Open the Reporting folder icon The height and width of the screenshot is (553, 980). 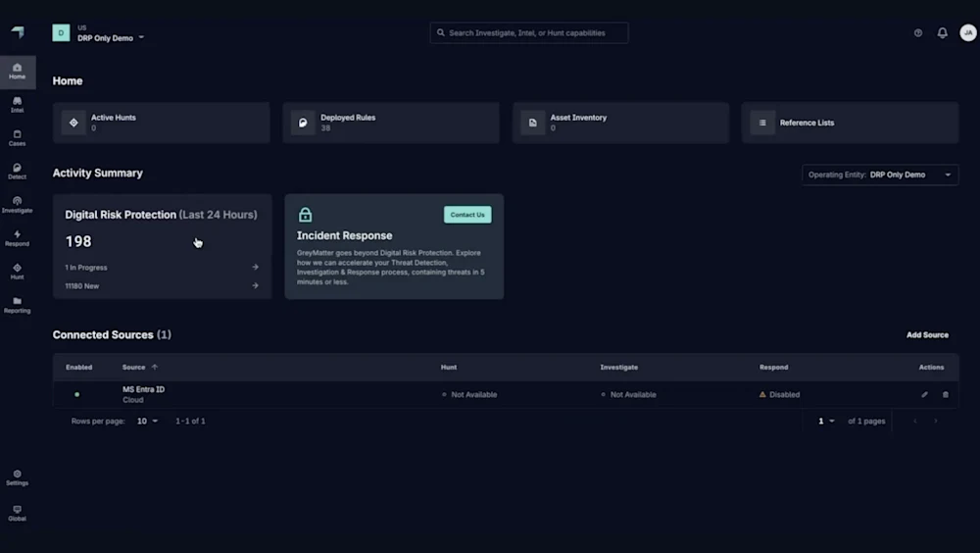click(x=17, y=304)
